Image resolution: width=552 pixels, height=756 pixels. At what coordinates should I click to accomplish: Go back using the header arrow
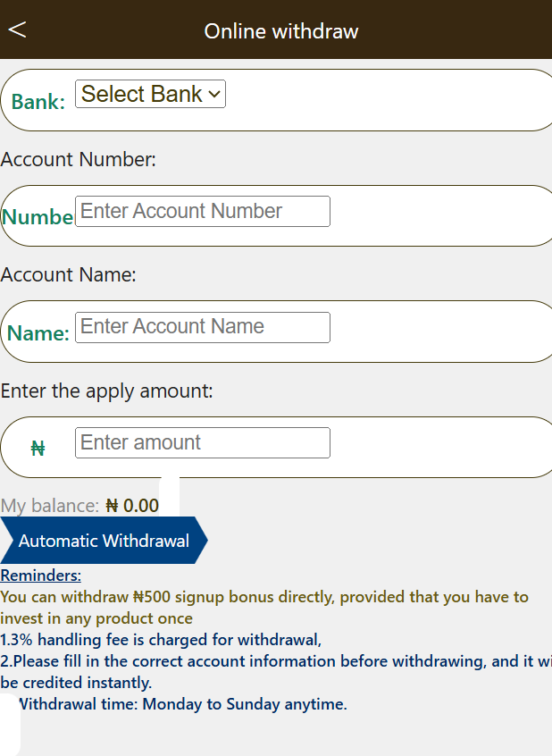(x=17, y=29)
